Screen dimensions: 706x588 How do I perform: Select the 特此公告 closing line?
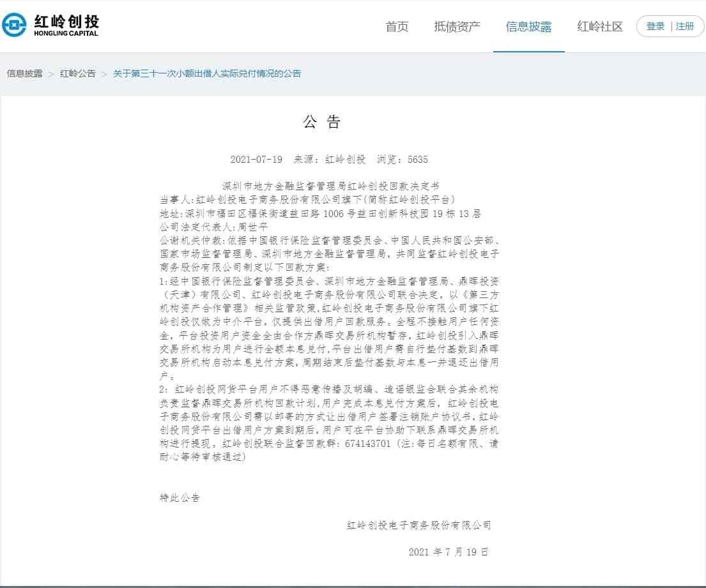180,497
